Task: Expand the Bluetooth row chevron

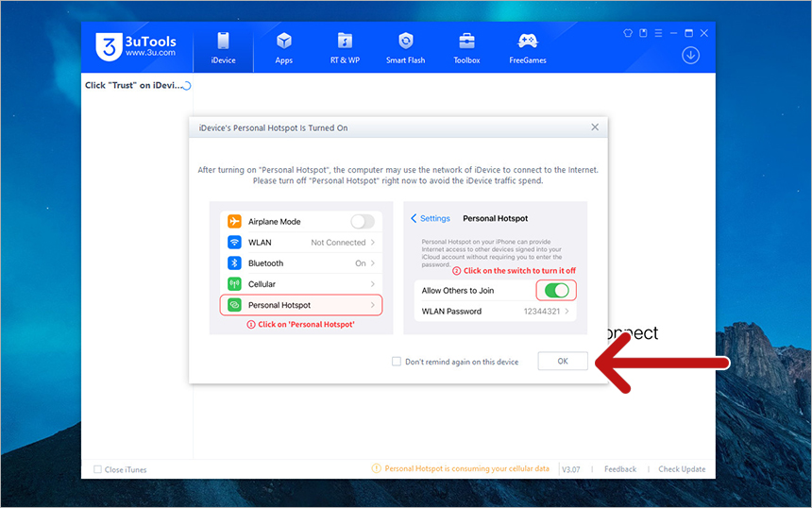Action: [373, 263]
